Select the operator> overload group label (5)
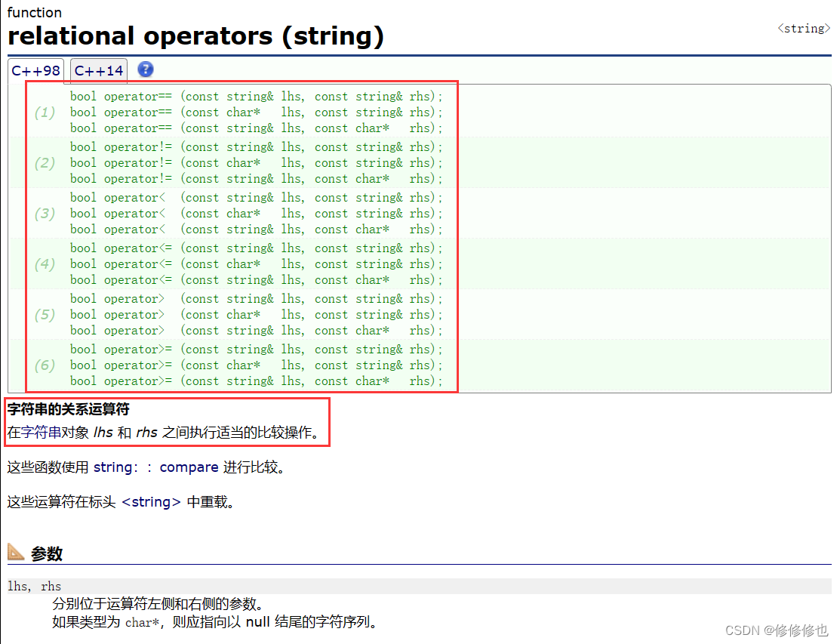The width and height of the screenshot is (840, 644). click(43, 314)
